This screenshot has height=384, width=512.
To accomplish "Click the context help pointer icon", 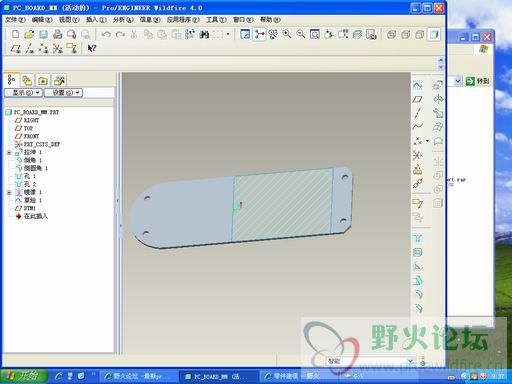I will tap(92, 48).
